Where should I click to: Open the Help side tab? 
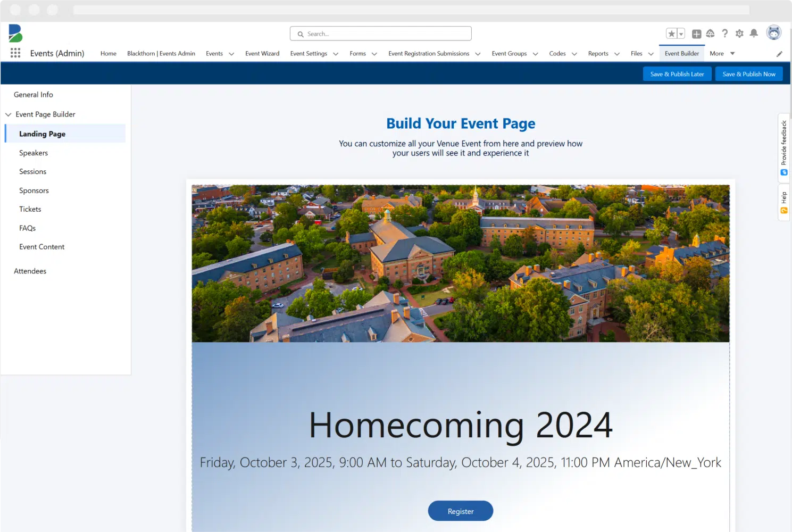coord(783,203)
